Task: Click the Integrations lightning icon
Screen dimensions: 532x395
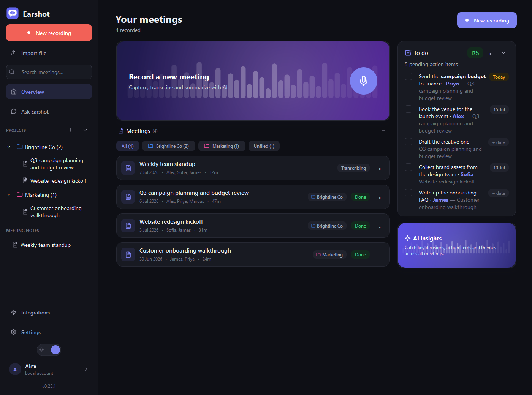Action: (14, 312)
